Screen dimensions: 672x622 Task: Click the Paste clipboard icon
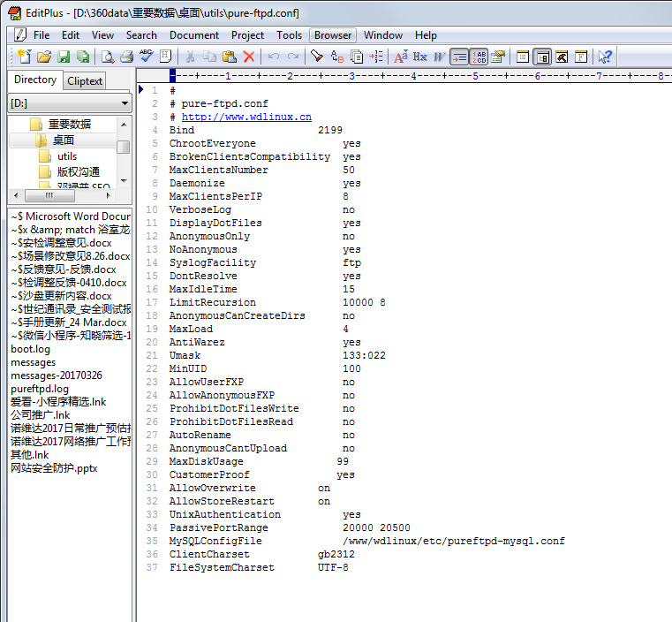click(x=230, y=57)
